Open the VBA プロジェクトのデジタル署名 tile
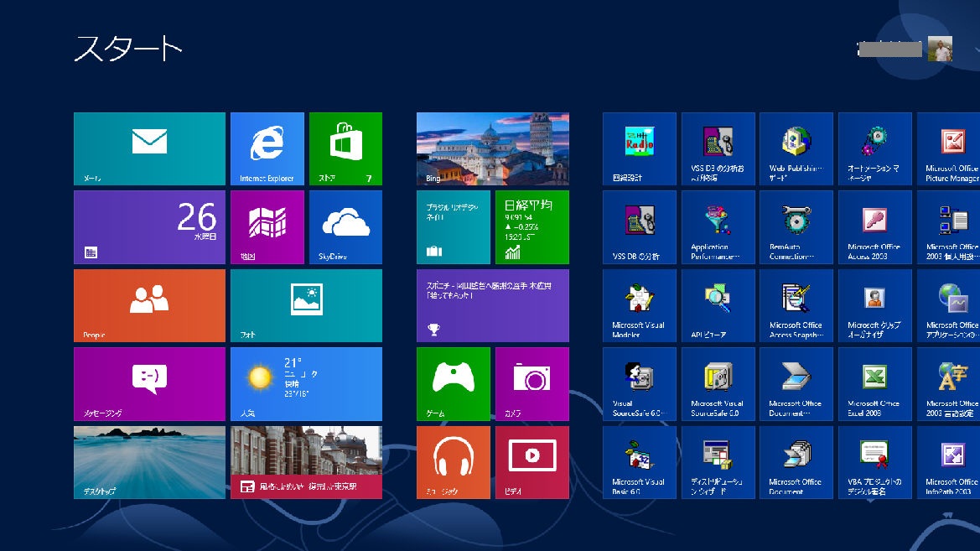This screenshot has width=980, height=551. [875, 463]
